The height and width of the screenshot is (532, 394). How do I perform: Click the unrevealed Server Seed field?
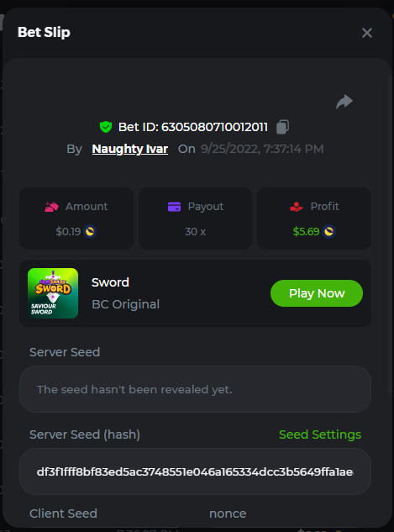pos(195,389)
